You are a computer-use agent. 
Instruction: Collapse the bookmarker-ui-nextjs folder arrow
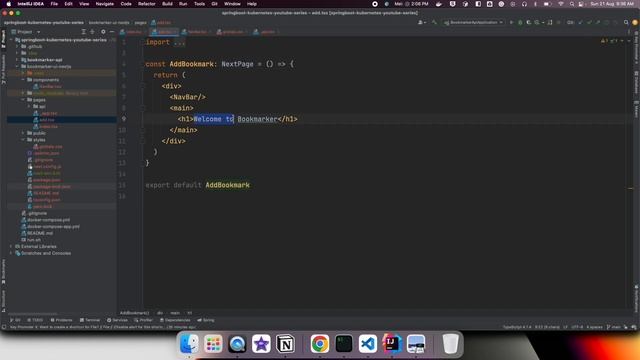pos(17,66)
